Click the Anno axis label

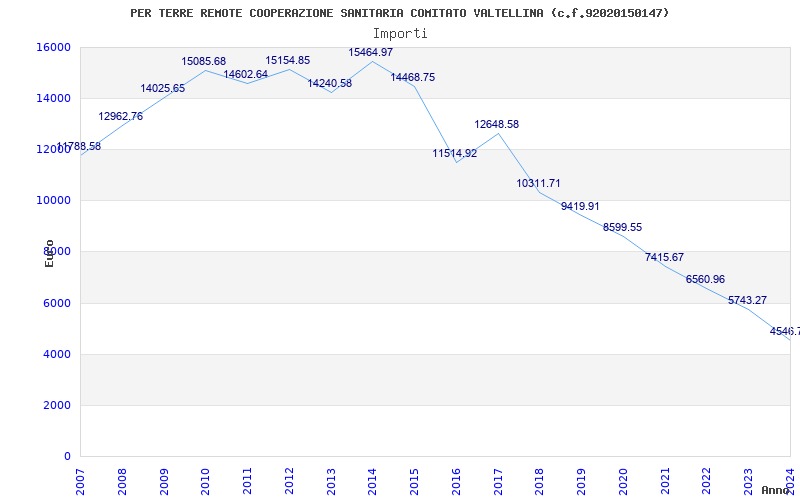tap(775, 491)
